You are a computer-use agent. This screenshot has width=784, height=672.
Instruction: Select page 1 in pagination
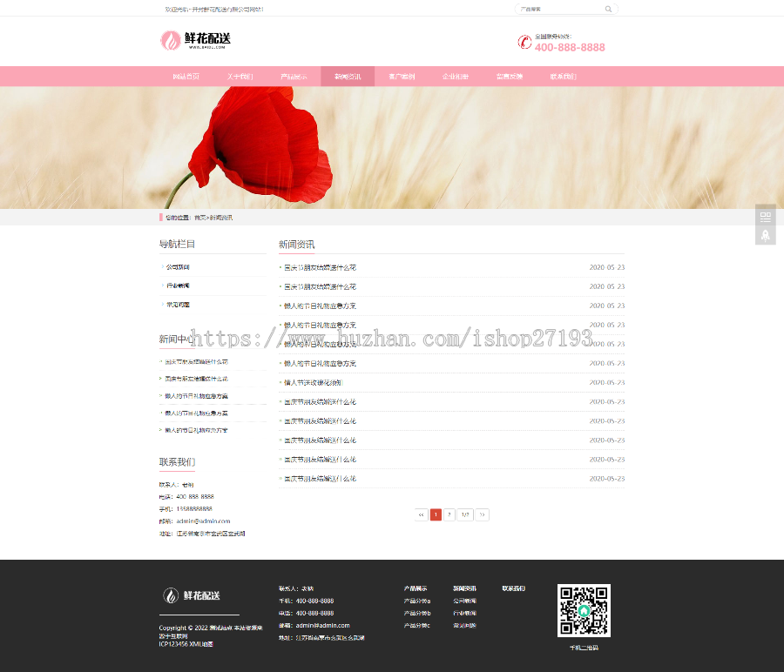coord(436,514)
